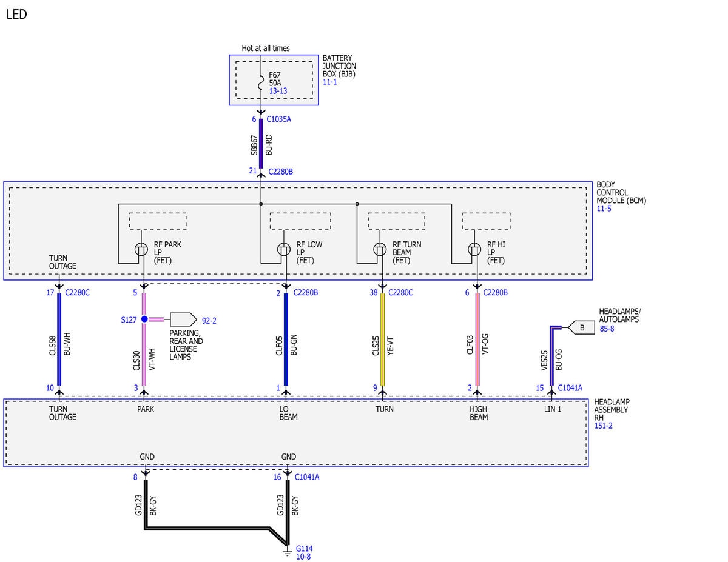The height and width of the screenshot is (562, 728).
Task: Select the yellow CLS25 YE-VT wire
Action: click(382, 340)
